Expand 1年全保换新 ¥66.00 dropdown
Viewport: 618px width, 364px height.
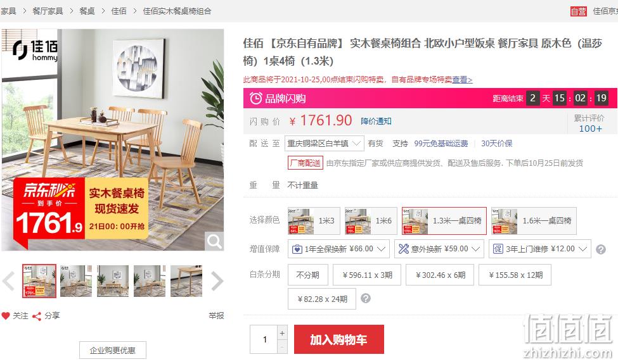tap(338, 249)
